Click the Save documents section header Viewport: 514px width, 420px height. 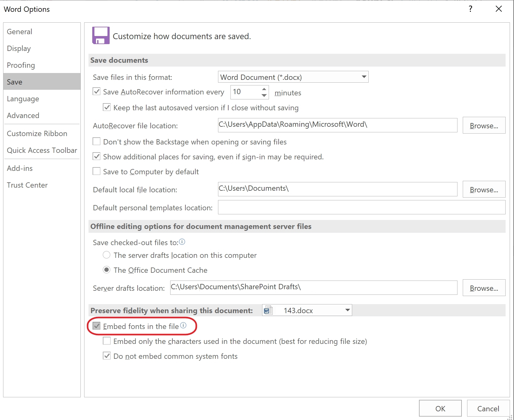pyautogui.click(x=297, y=60)
